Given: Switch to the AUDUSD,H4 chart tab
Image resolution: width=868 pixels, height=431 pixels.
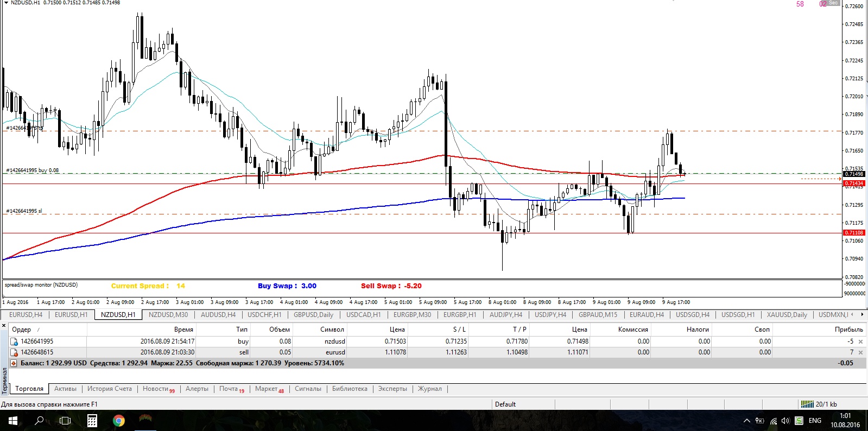Looking at the screenshot, I should [218, 315].
